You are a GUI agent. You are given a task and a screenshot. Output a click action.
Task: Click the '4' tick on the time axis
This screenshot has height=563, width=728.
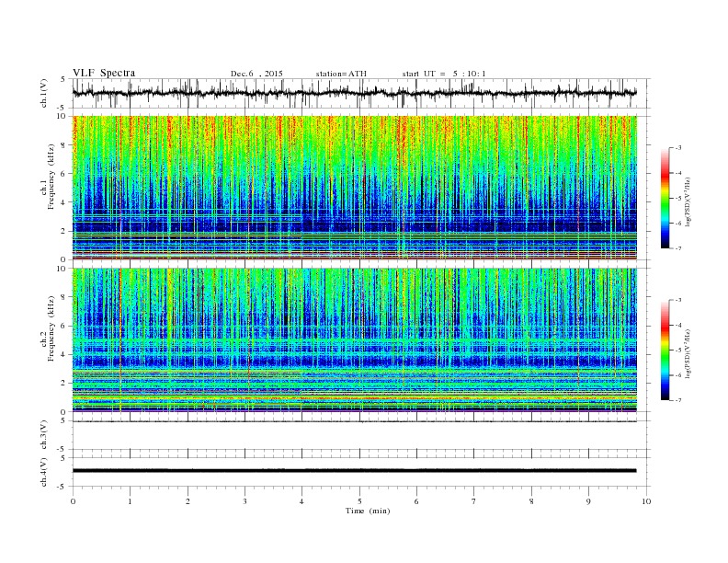(301, 501)
